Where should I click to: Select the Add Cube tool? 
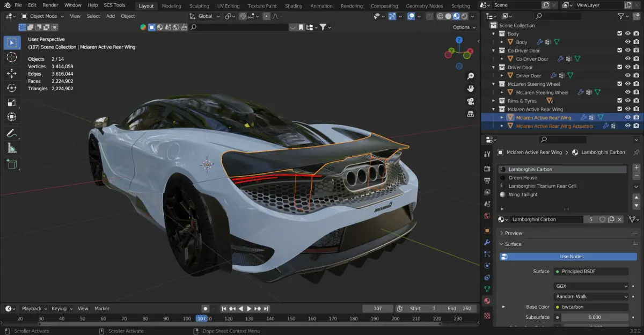click(x=12, y=164)
